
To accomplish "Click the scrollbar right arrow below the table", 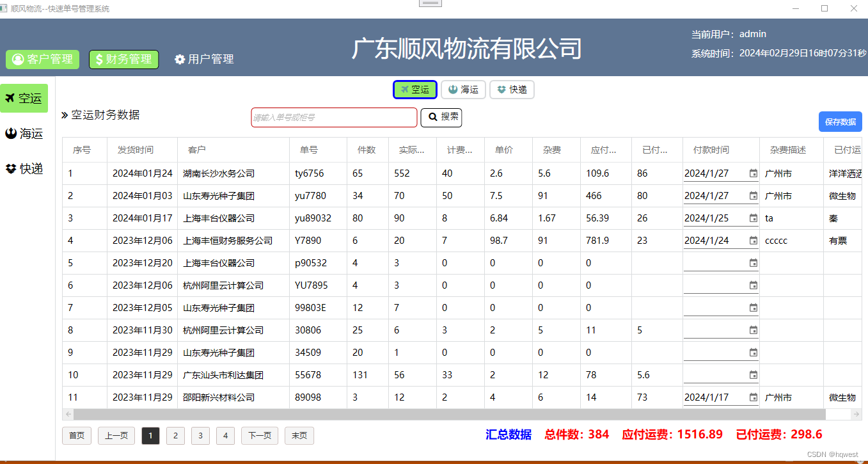I will (x=856, y=415).
